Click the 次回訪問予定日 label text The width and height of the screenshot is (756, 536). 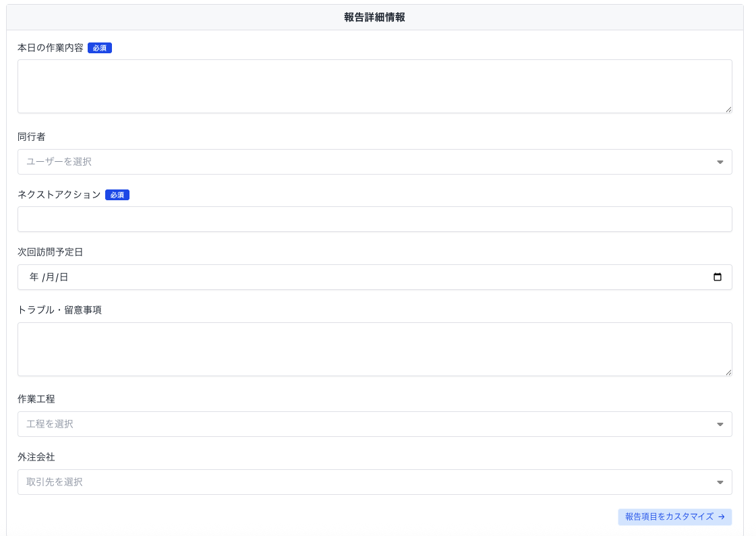pos(50,252)
